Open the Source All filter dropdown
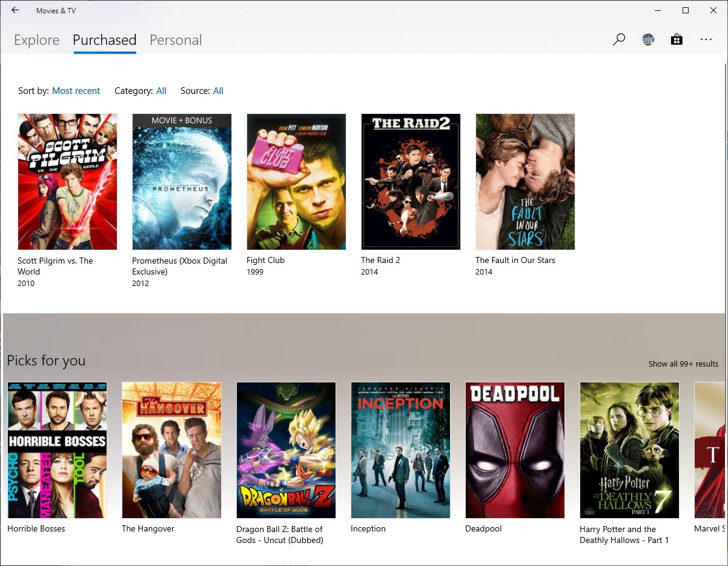 click(x=218, y=91)
